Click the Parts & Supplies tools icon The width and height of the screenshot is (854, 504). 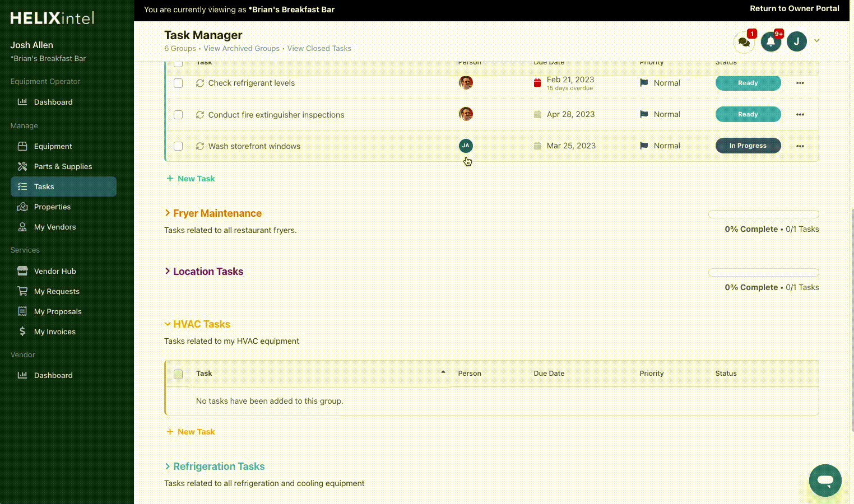point(22,166)
